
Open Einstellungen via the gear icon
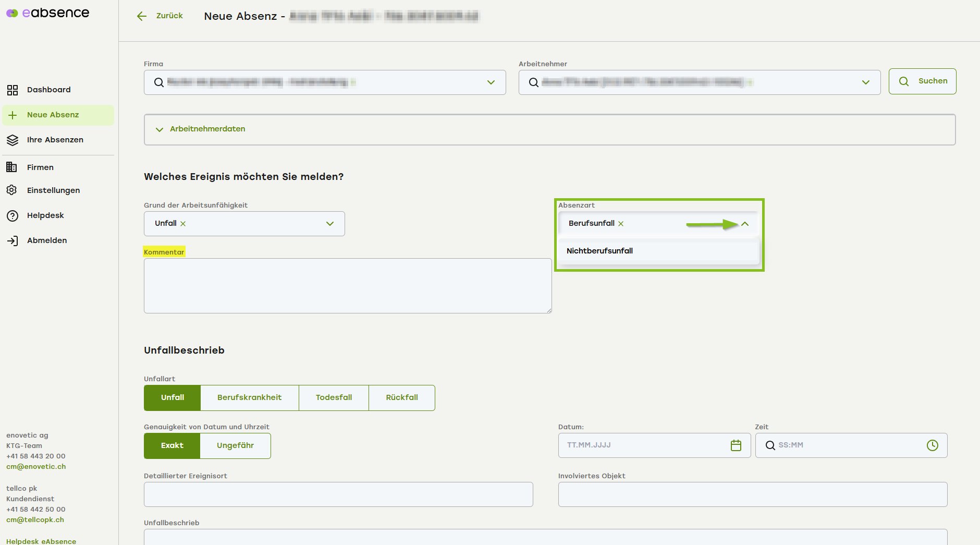click(12, 190)
